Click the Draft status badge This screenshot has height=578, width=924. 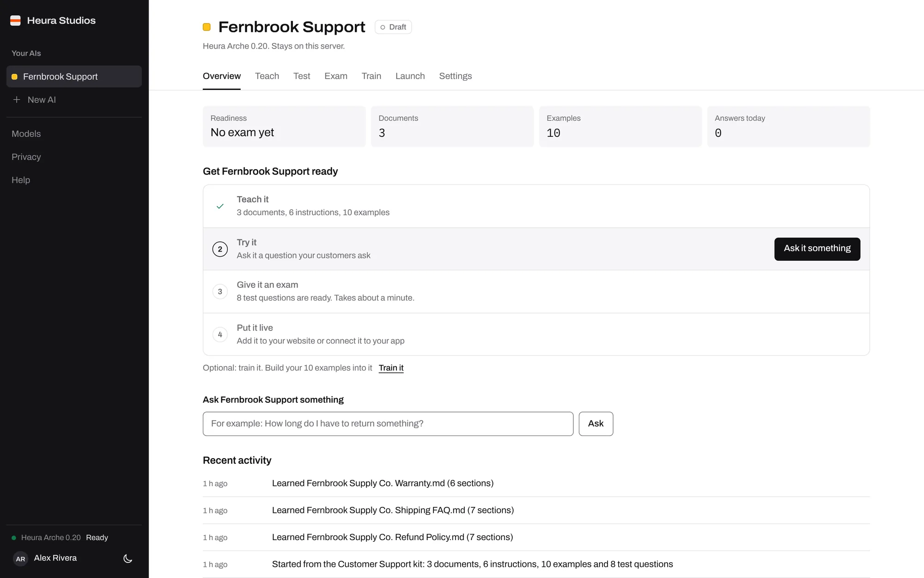pos(393,27)
